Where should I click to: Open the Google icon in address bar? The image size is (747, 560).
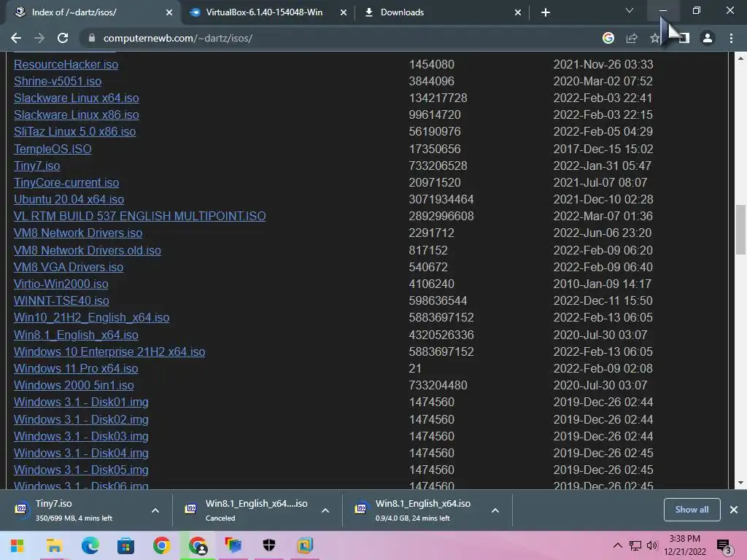[x=608, y=38]
